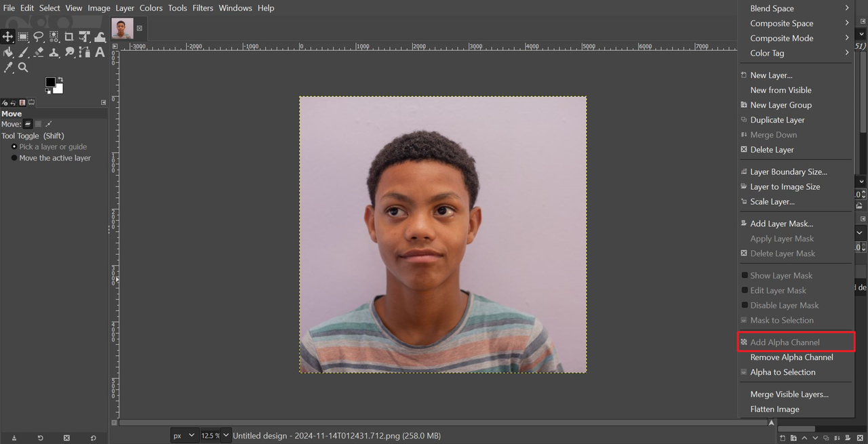Select the Smudge tool
The height and width of the screenshot is (444, 868).
[x=69, y=52]
